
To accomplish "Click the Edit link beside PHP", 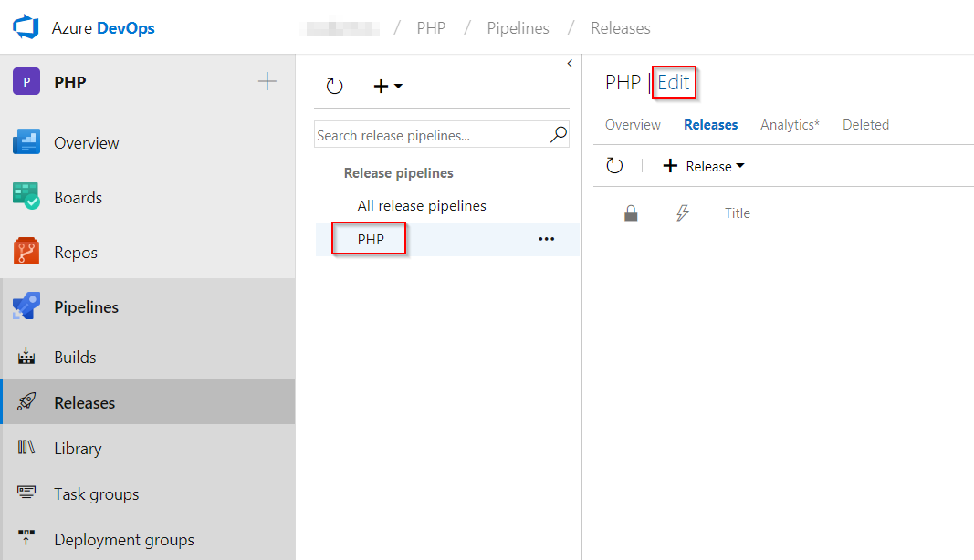I will (674, 83).
